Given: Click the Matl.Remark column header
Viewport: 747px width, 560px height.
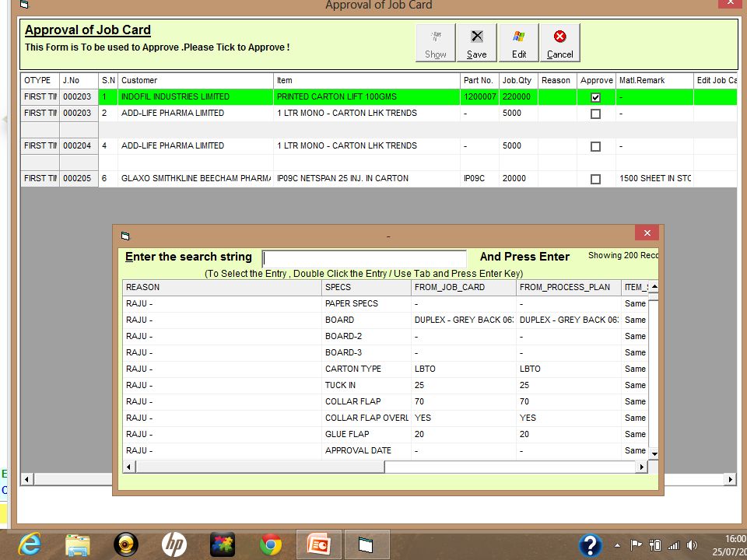Looking at the screenshot, I should tap(654, 80).
